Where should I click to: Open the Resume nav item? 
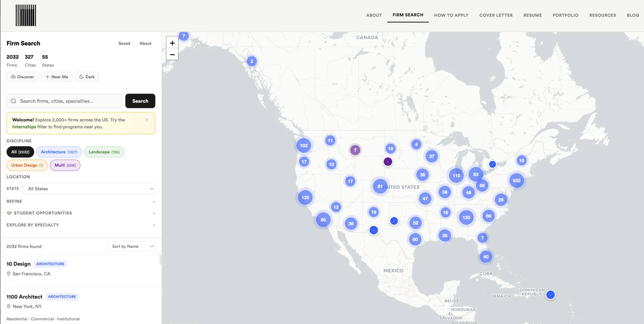(532, 15)
